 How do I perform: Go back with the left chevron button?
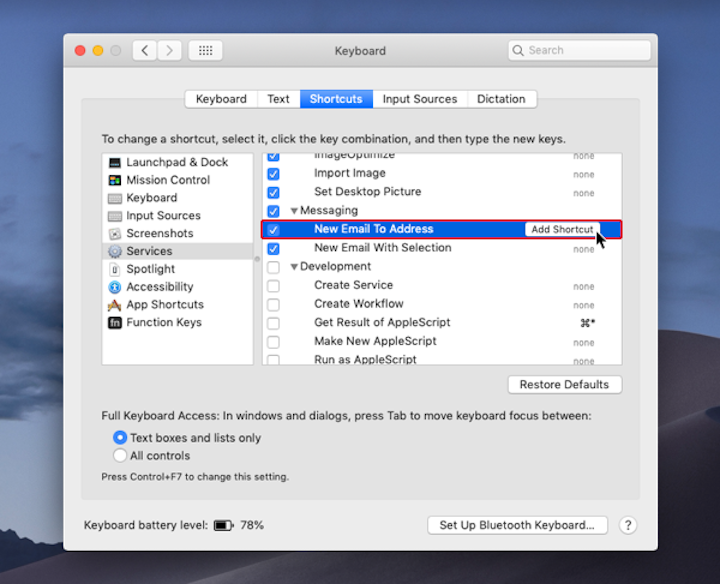pyautogui.click(x=145, y=51)
